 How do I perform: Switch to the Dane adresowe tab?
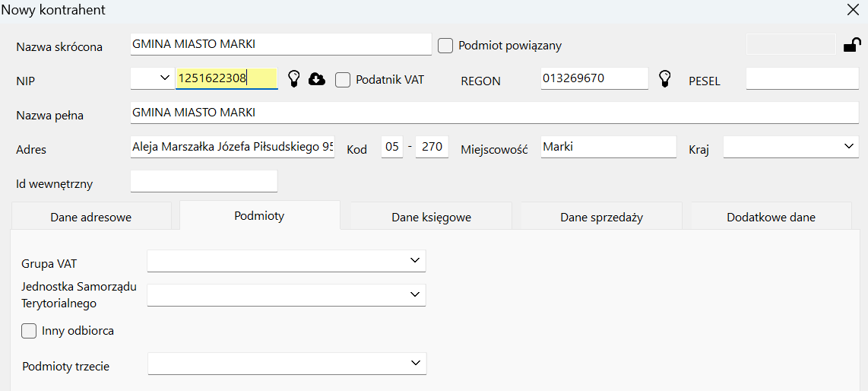pos(91,217)
